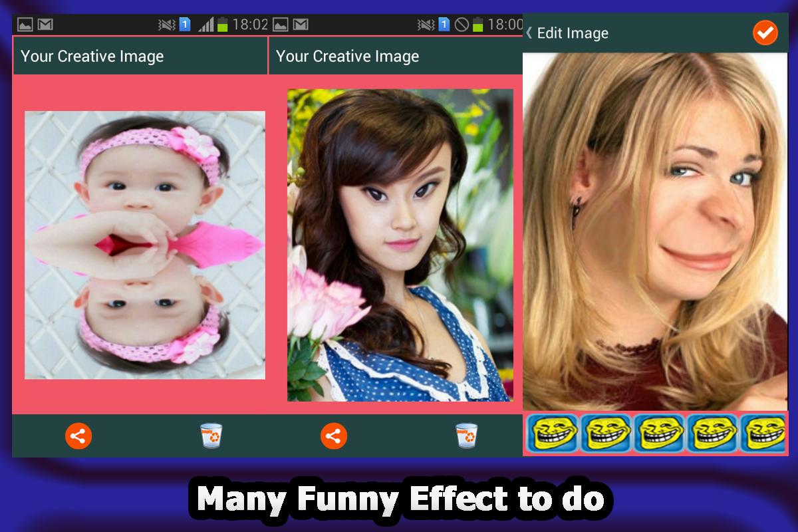Viewport: 798px width, 532px height.
Task: Select the first troll face effect
Action: click(553, 433)
